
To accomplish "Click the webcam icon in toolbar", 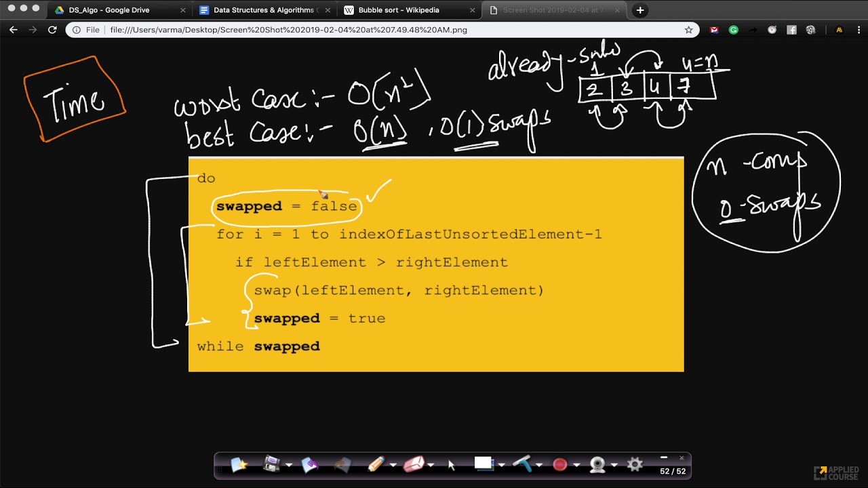I will tap(597, 464).
